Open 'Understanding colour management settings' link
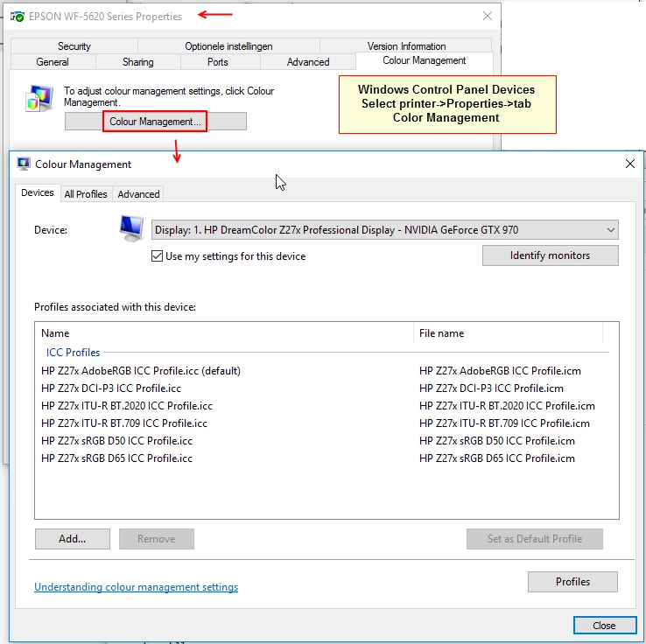Viewport: 646px width, 644px height. pos(136,587)
